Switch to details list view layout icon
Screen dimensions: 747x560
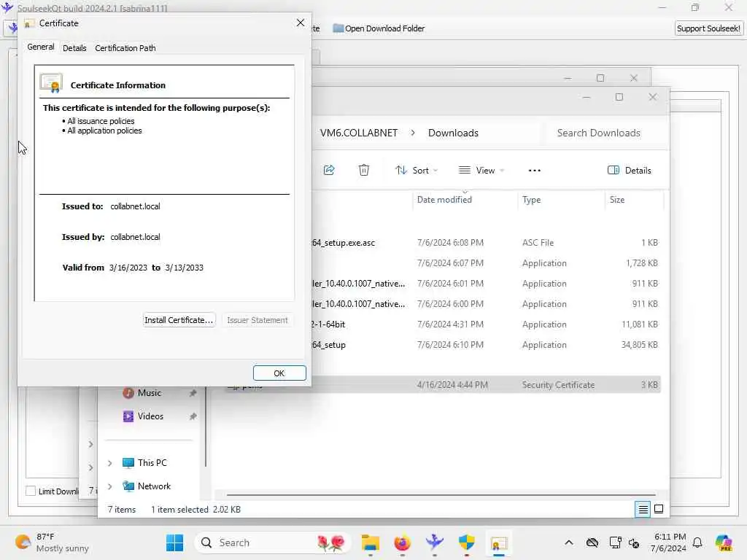tap(643, 510)
